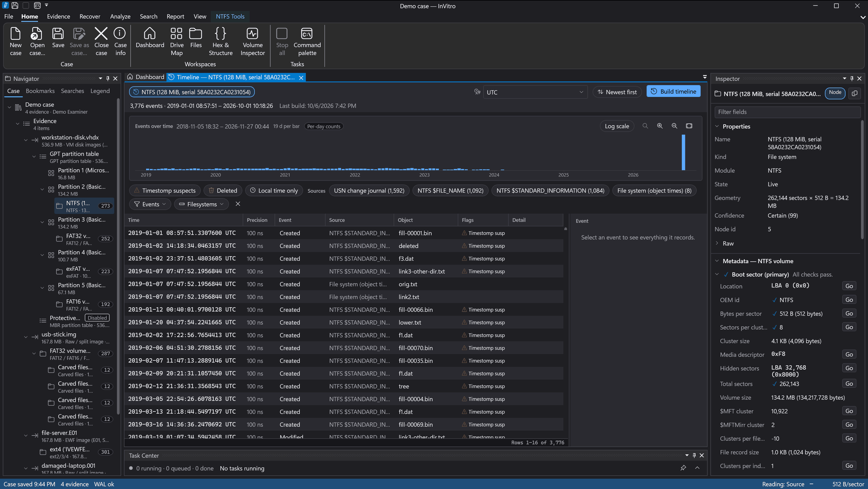Toggle NTFS $FILE_NAME source filter
This screenshot has height=489, width=868.
(450, 190)
